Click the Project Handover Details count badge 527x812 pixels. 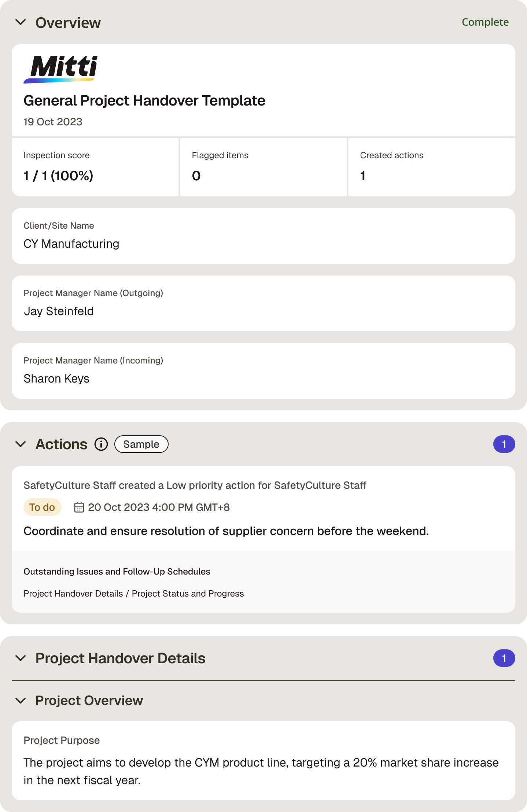coord(504,658)
